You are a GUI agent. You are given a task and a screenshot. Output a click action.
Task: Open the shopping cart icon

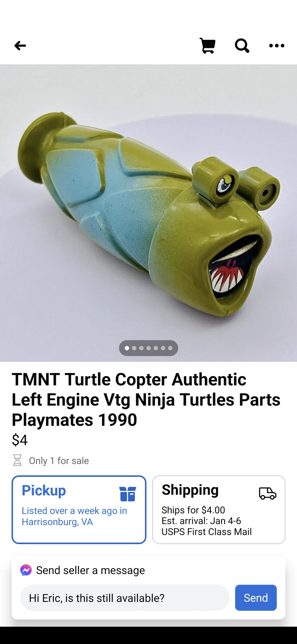[x=208, y=45]
